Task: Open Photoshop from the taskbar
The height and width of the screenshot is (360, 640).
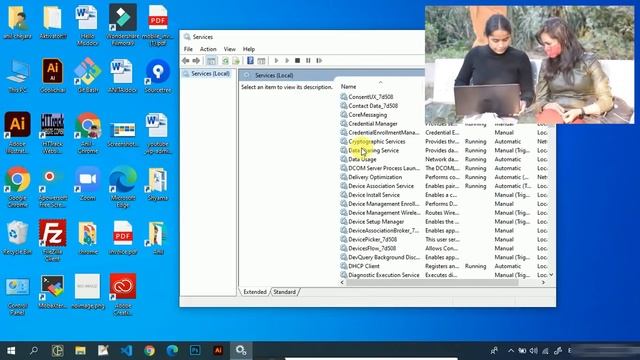Action: [195, 351]
